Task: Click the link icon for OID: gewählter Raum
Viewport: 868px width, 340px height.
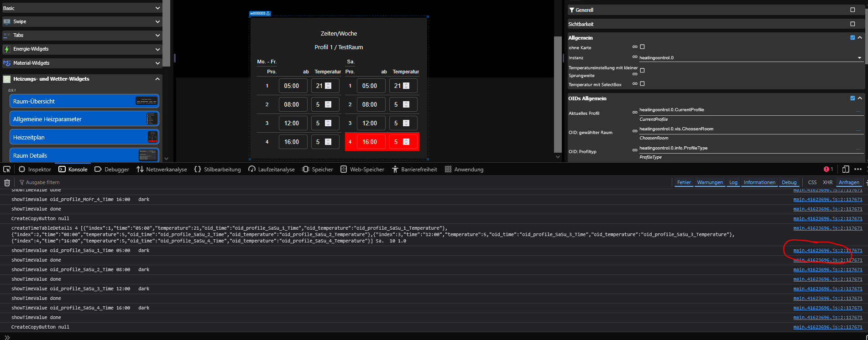Action: pos(635,131)
